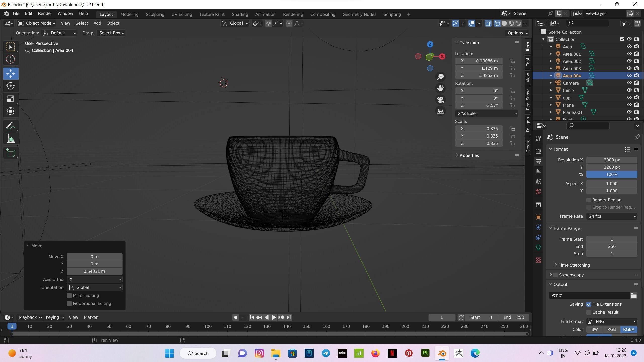Toggle X-ray mode in viewport header

[x=488, y=23]
